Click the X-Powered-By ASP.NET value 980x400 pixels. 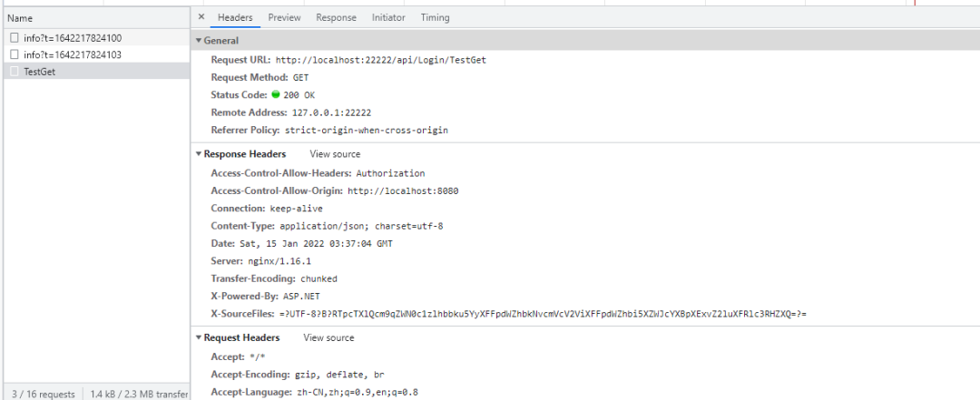tap(301, 296)
